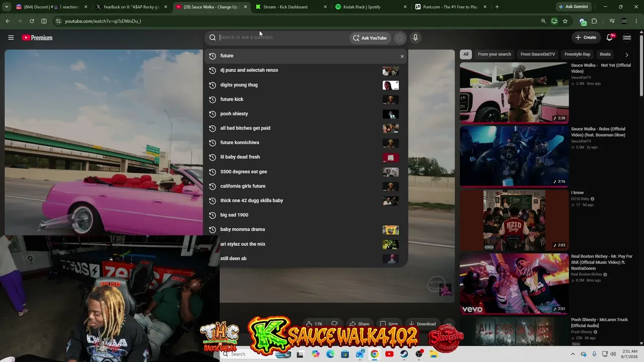Viewport: 644px width, 362px height.
Task: Open the media controls icon in Chrome
Action: point(612,21)
